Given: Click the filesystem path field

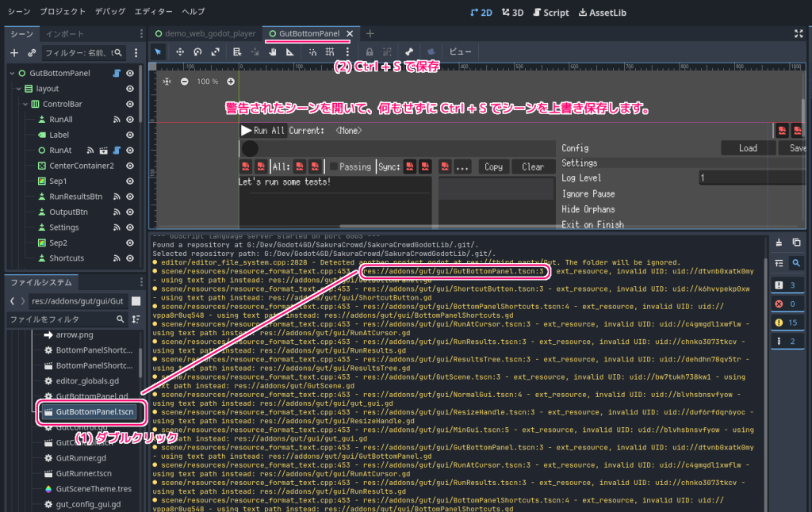Looking at the screenshot, I should pyautogui.click(x=78, y=301).
